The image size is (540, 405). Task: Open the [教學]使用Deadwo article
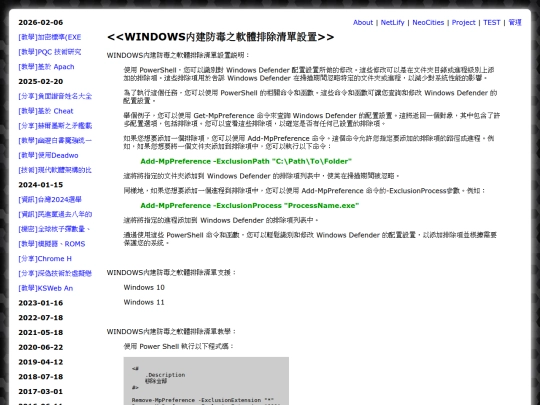click(48, 155)
